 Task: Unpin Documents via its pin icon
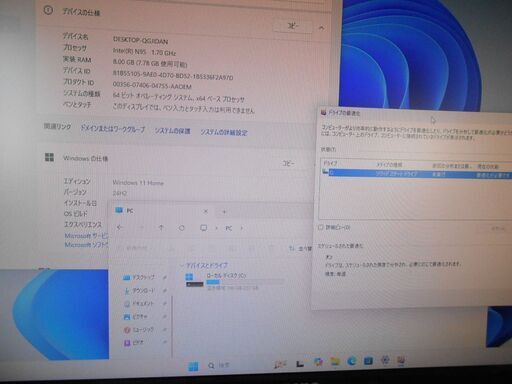pos(165,304)
